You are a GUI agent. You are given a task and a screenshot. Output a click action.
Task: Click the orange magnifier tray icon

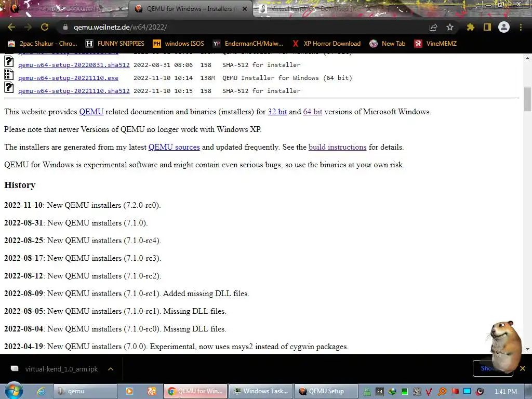442,392
